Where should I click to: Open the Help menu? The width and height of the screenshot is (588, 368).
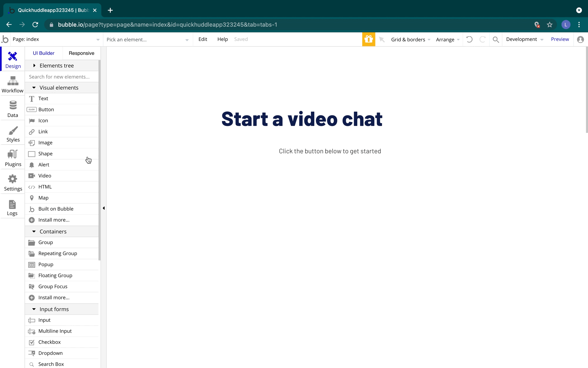click(x=223, y=39)
